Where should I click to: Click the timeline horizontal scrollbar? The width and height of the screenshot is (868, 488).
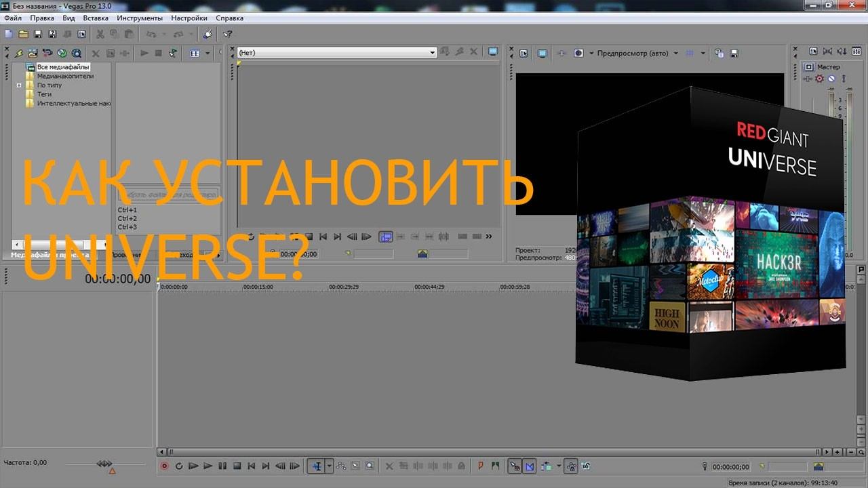click(493, 451)
